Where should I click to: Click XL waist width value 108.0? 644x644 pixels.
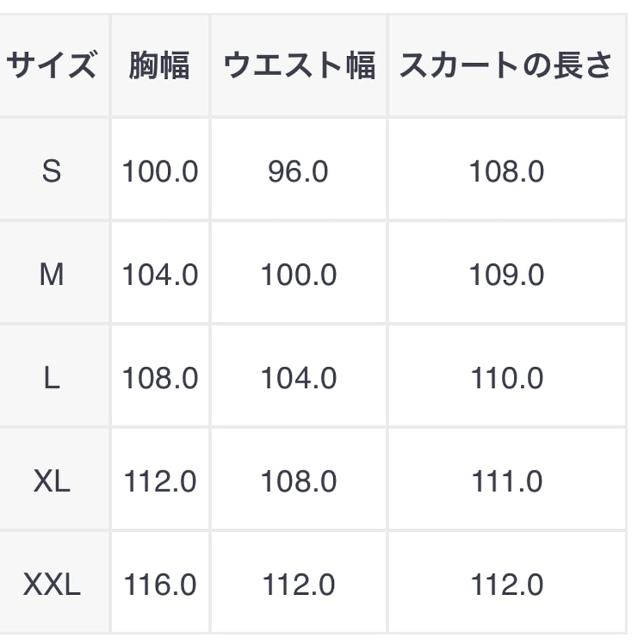coord(299,482)
